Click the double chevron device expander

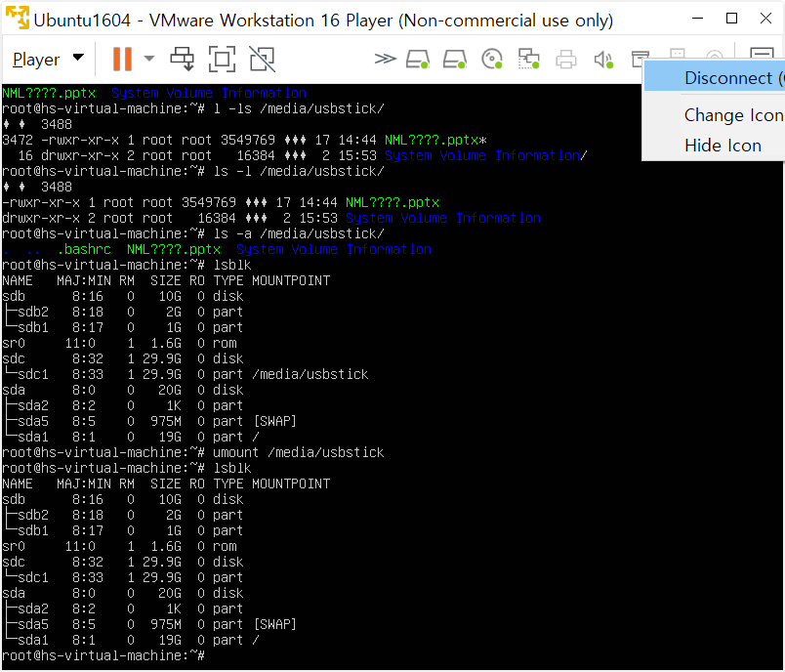(x=385, y=59)
